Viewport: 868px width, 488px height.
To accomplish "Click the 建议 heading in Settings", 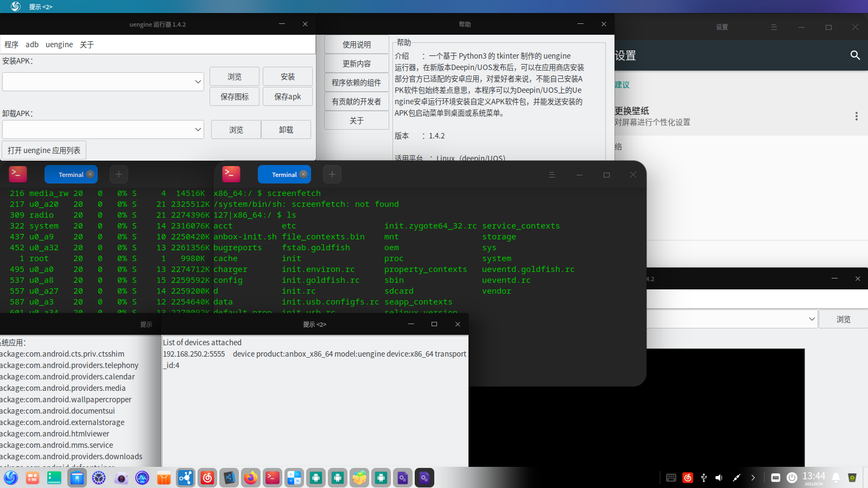I will click(622, 85).
